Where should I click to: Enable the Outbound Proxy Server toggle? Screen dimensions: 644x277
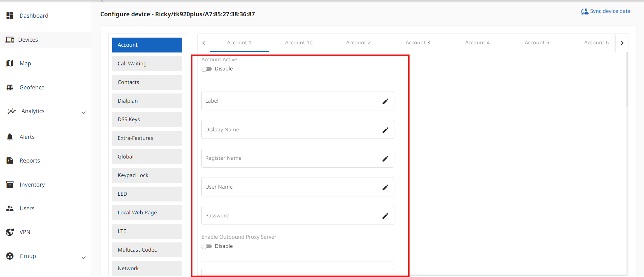207,246
